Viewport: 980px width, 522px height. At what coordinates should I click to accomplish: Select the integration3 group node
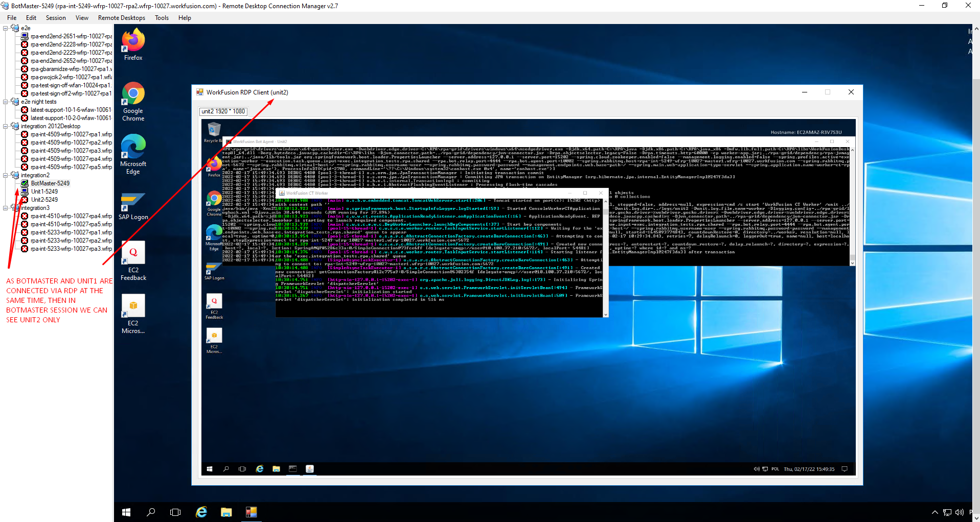pos(35,208)
